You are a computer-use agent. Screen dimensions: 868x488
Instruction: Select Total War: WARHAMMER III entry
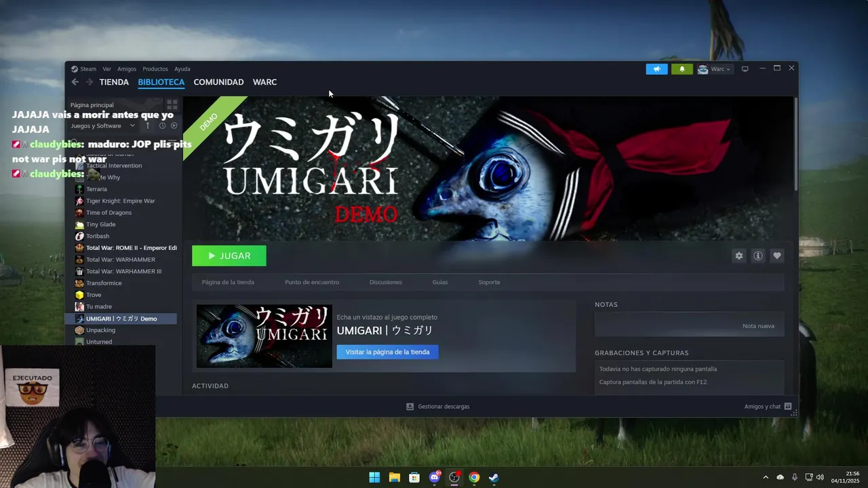point(123,271)
